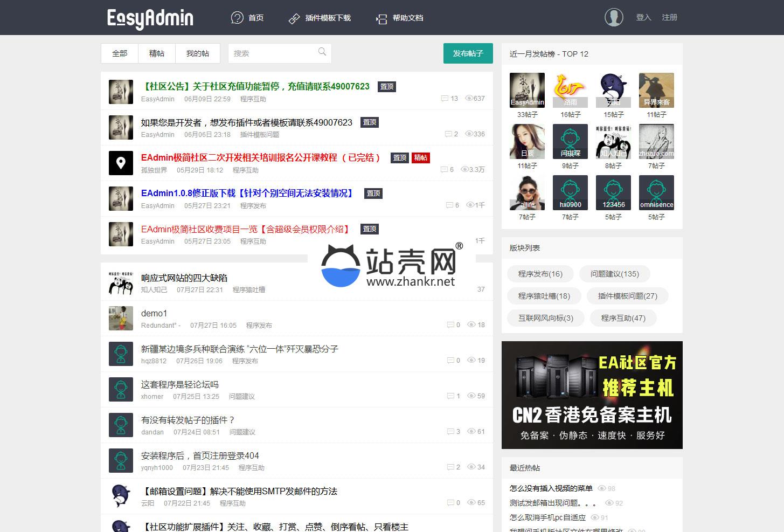Open the 注册 register link
Viewport: 784px width, 532px height.
point(669,17)
